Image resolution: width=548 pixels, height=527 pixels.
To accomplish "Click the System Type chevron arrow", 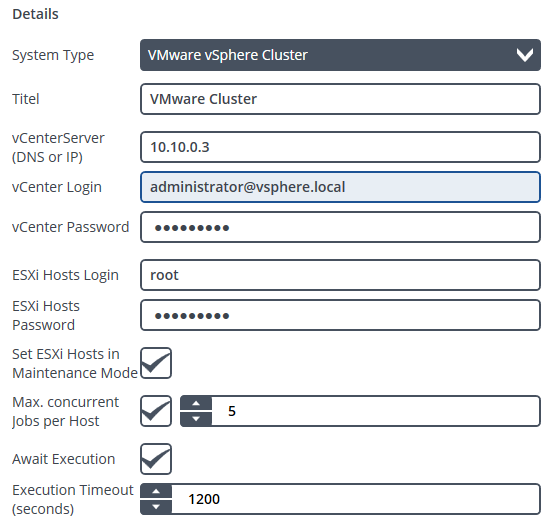I will tap(525, 55).
